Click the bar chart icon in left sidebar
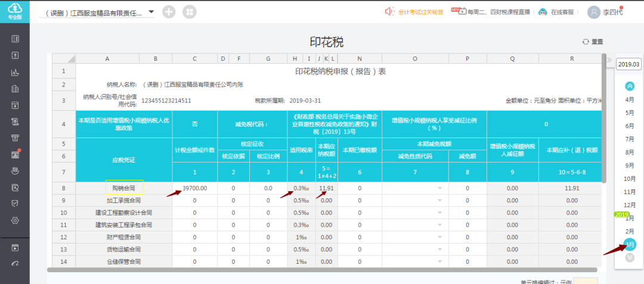 [x=16, y=72]
